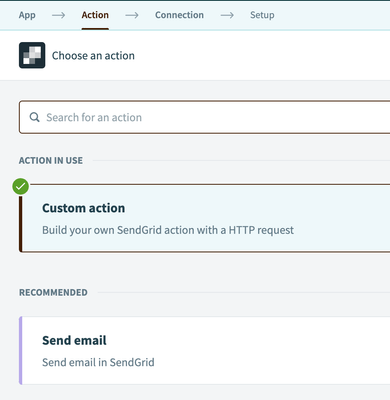The image size is (390, 400).
Task: Click the ACTION IN USE section label
Action: pos(51,161)
